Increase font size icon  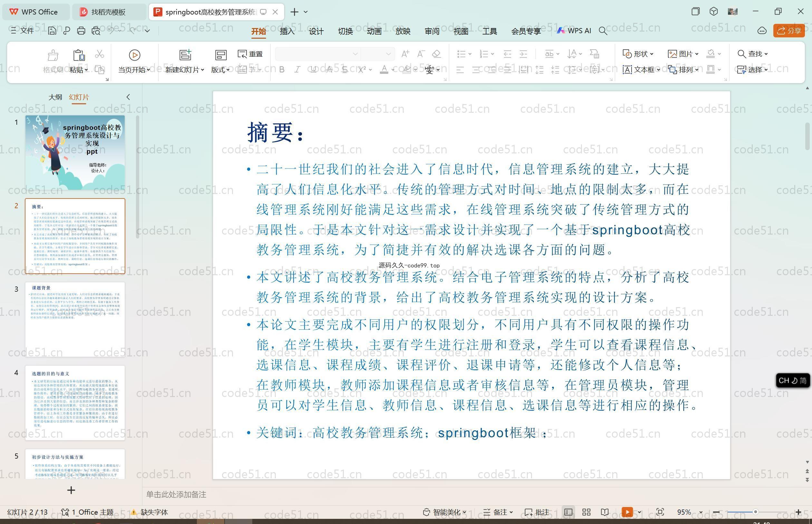[405, 54]
